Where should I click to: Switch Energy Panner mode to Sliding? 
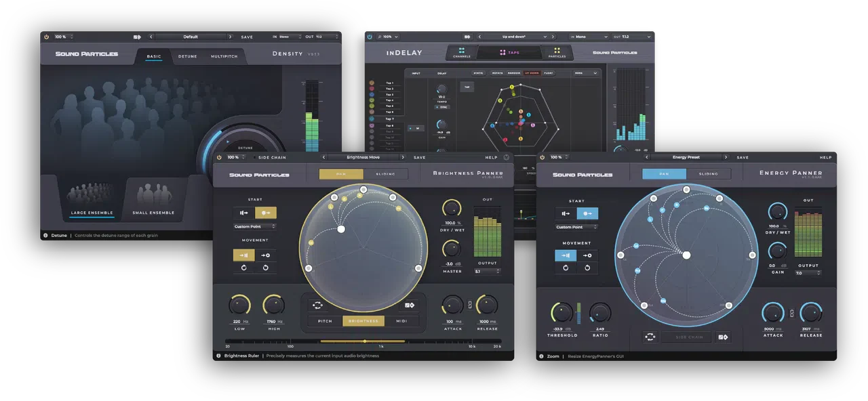click(709, 174)
